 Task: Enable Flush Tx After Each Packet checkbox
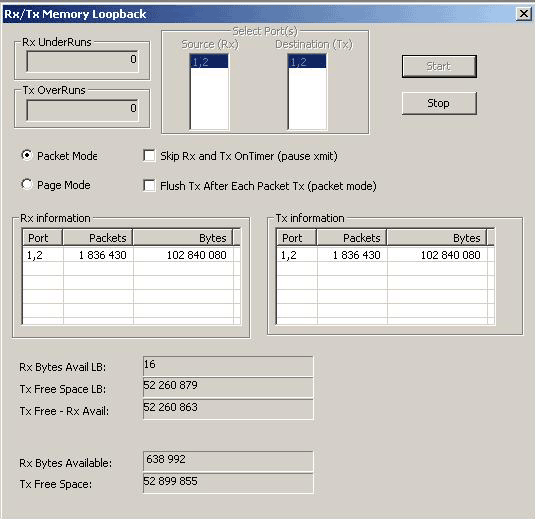(x=149, y=186)
